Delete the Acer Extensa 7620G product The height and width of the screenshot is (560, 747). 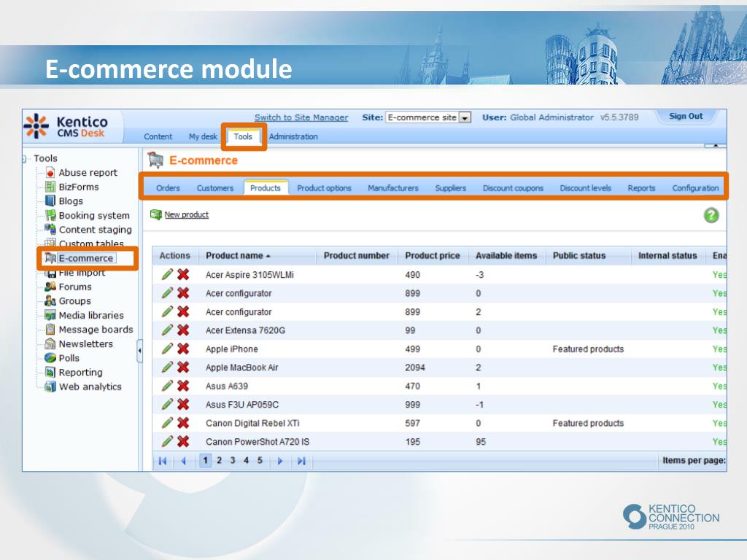183,330
